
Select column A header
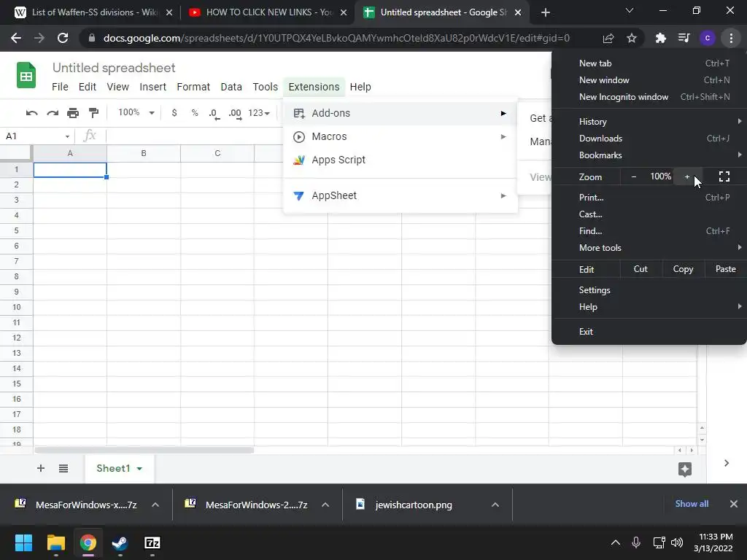[70, 153]
